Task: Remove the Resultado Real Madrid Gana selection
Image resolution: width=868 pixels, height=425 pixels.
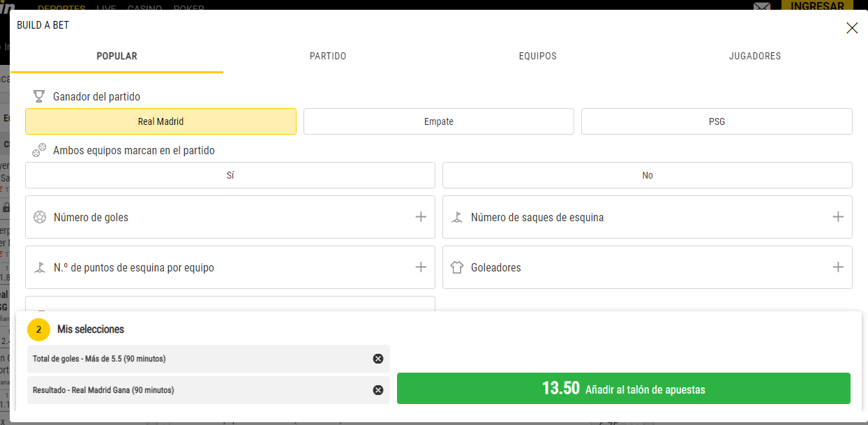Action: pos(378,390)
